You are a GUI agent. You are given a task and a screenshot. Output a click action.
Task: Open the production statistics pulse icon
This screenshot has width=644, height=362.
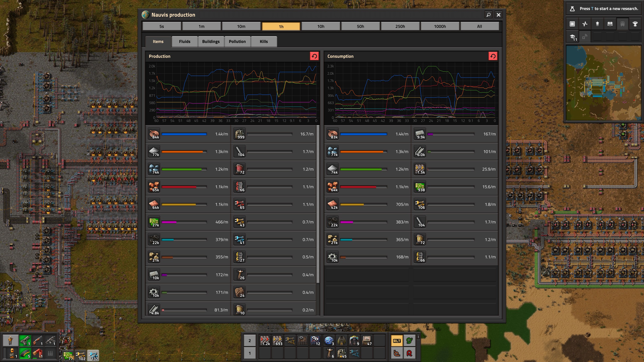[585, 24]
